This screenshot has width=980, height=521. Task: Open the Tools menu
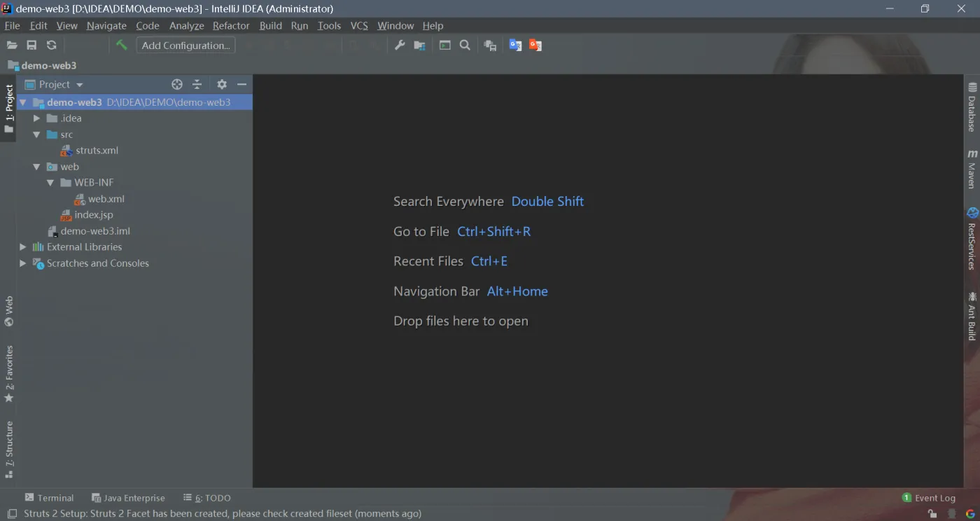329,26
